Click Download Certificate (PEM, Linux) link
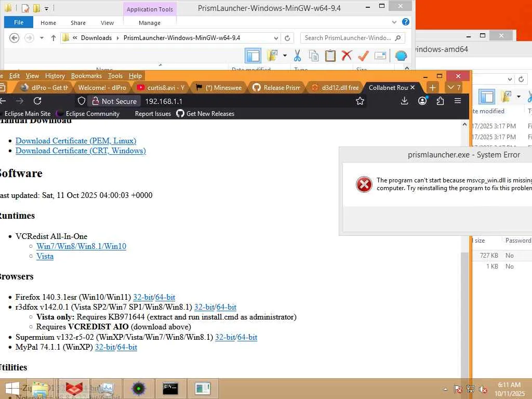 click(x=76, y=140)
